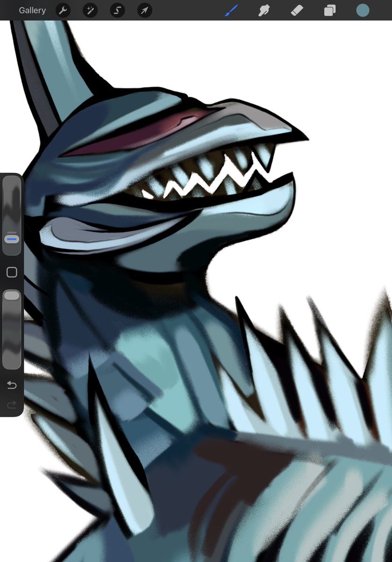Activate the Selection tool
The width and height of the screenshot is (392, 562).
coord(117,10)
